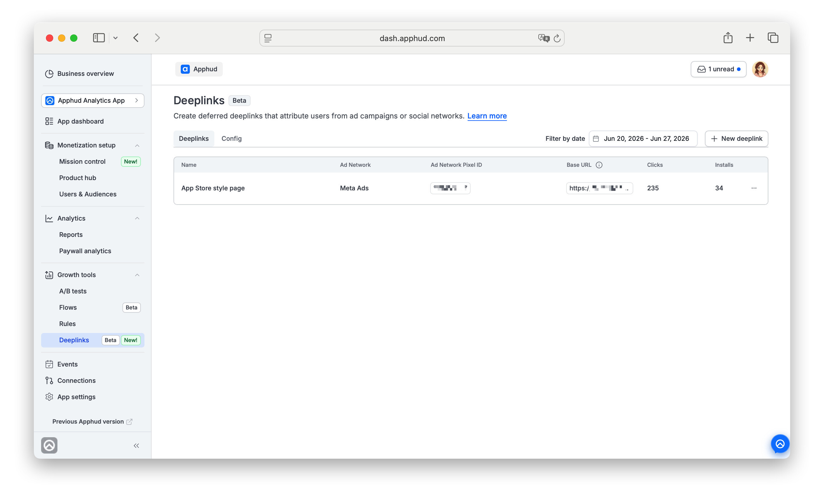Viewport: 824px width, 504px height.
Task: Open Connections from the sidebar
Action: coord(70,381)
